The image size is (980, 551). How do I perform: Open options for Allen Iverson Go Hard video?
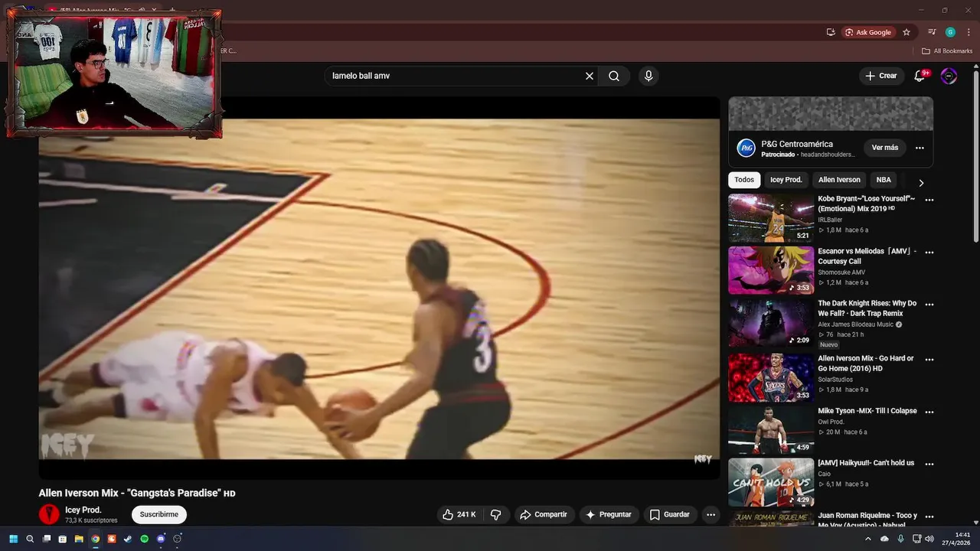(x=929, y=359)
